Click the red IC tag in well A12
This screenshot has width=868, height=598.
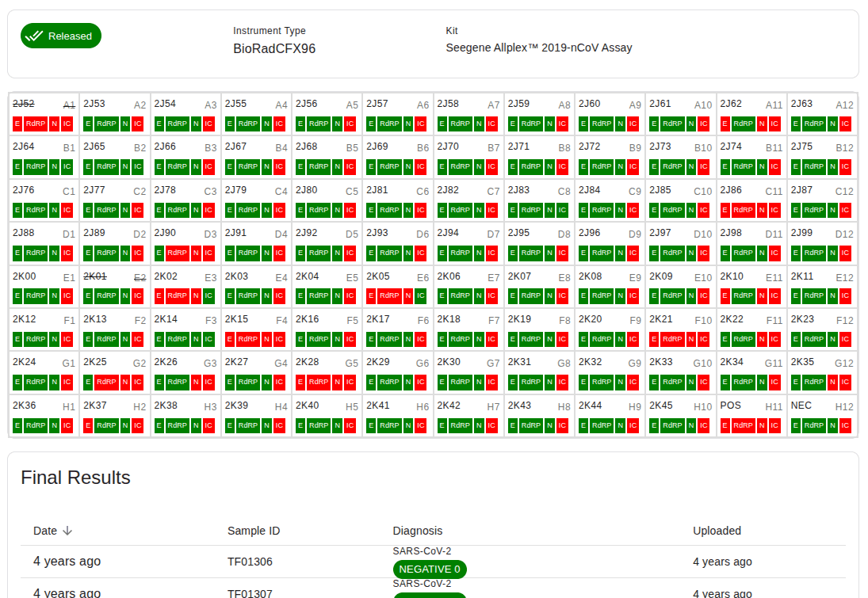[845, 124]
